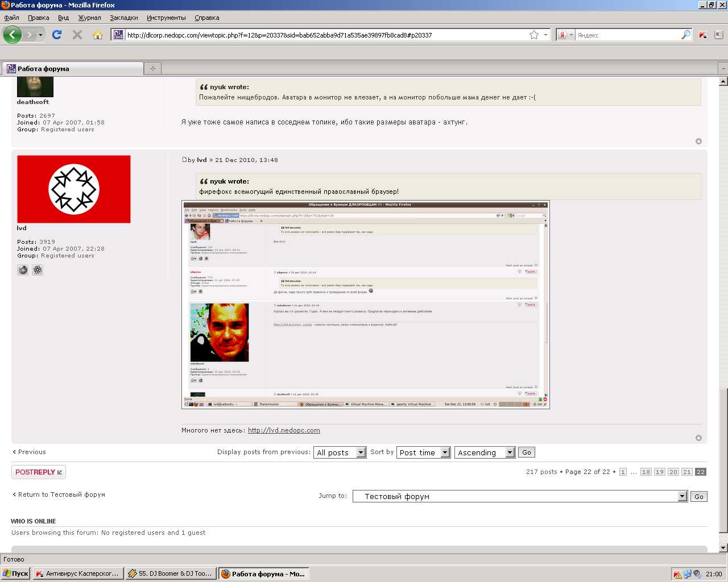Open the Закладки menu
The width and height of the screenshot is (728, 582).
pyautogui.click(x=123, y=18)
